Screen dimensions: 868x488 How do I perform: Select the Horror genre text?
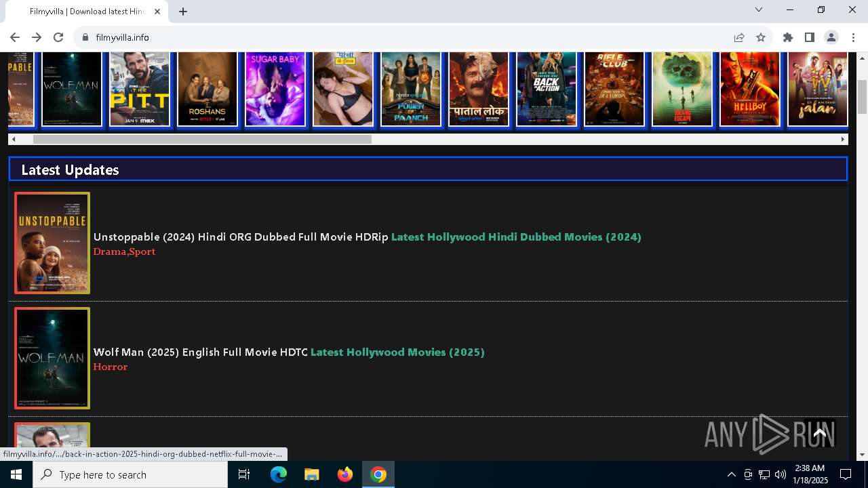click(x=111, y=367)
